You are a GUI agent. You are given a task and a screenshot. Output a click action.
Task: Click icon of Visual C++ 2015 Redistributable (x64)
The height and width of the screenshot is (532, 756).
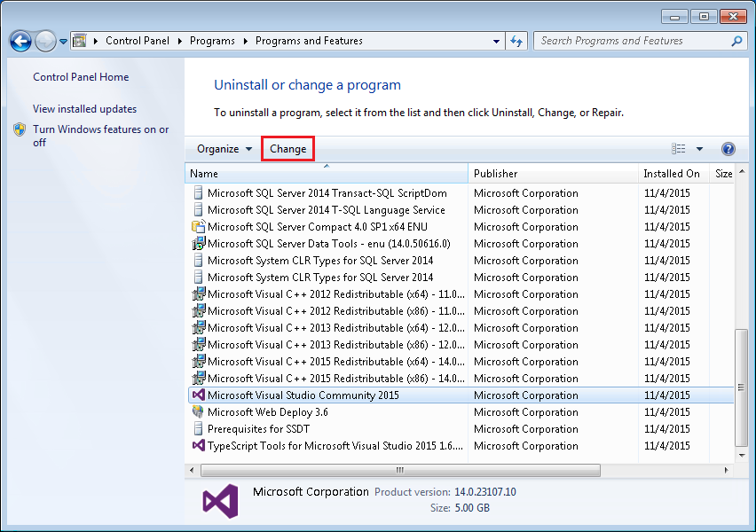199,362
